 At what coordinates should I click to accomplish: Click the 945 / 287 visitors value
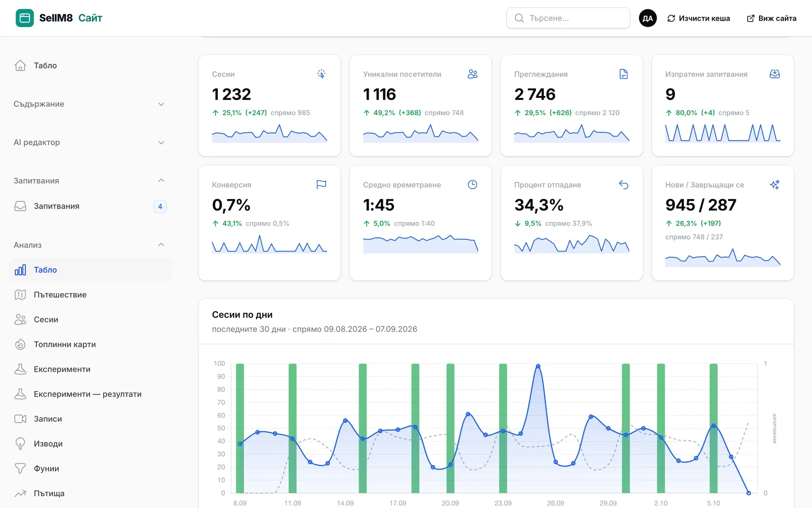(x=701, y=205)
